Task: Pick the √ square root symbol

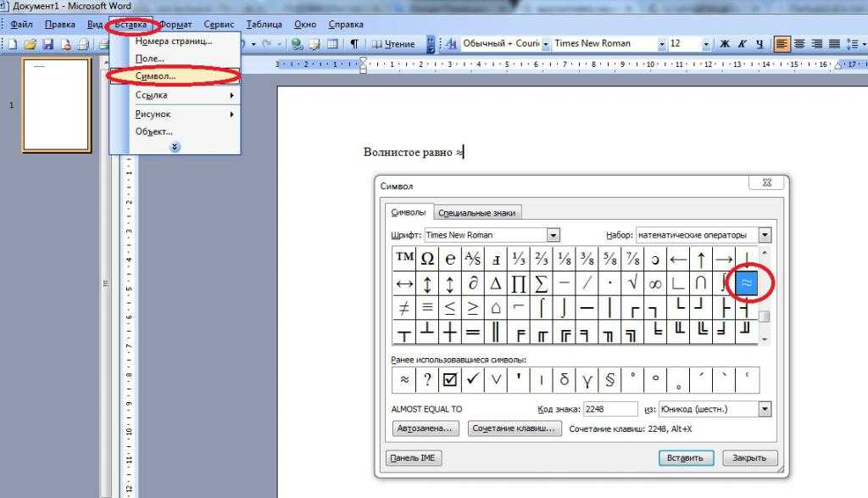Action: tap(632, 283)
